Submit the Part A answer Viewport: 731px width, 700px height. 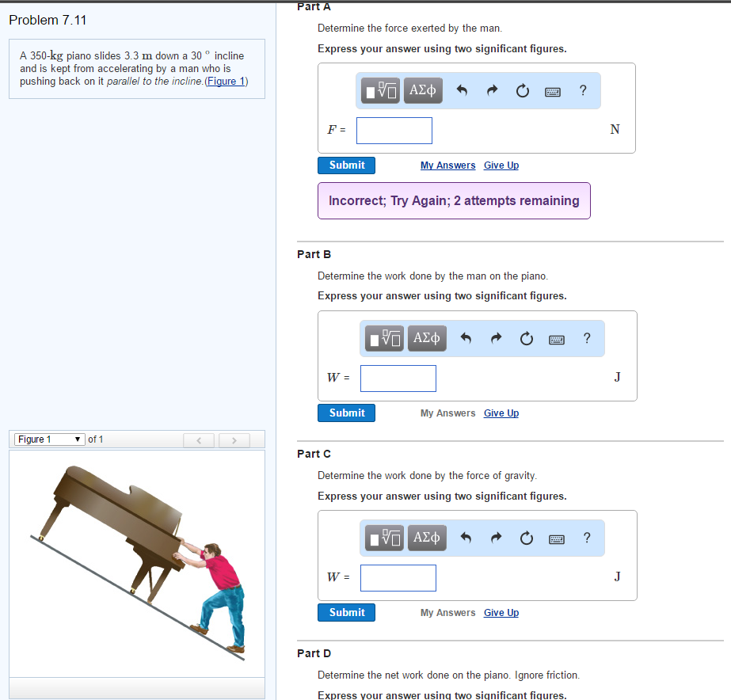point(346,165)
